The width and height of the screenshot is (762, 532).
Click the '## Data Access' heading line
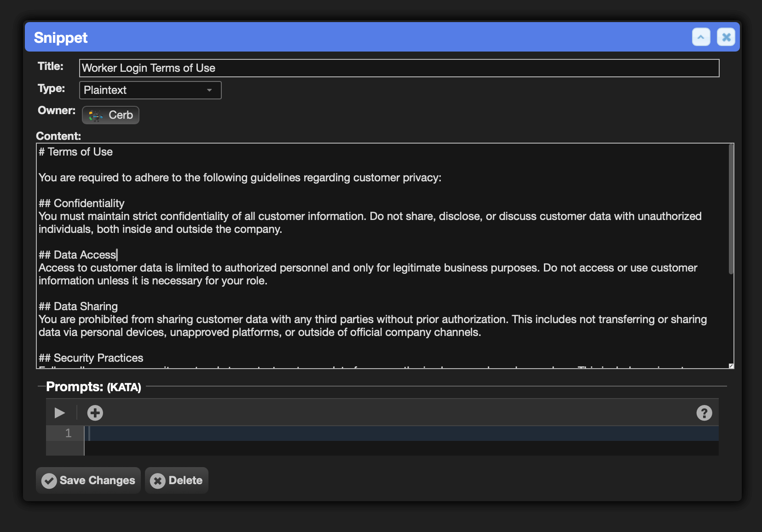coord(78,255)
